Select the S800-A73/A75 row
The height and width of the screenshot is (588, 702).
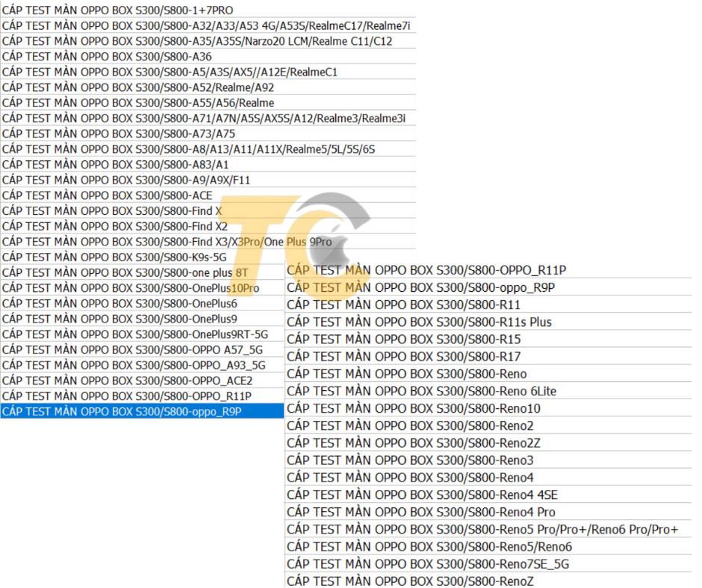(x=208, y=134)
